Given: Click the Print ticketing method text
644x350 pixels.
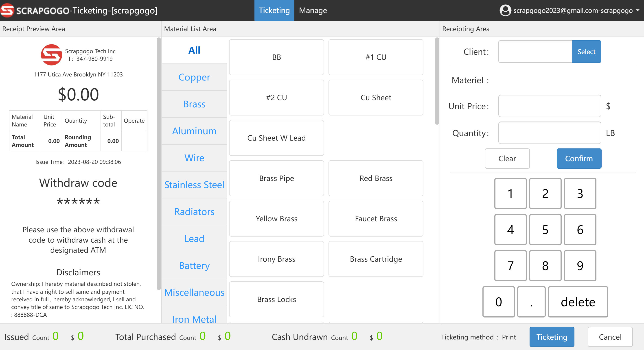Looking at the screenshot, I should [x=509, y=337].
